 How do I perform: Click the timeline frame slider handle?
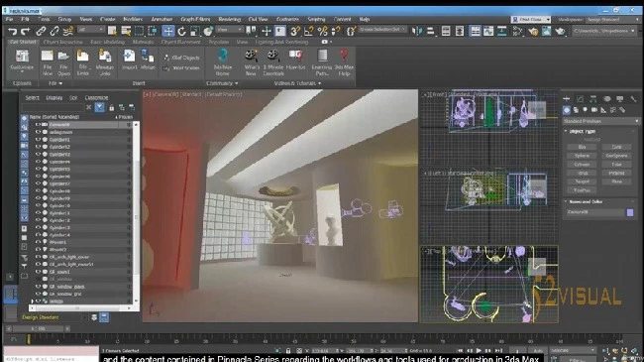pyautogui.click(x=38, y=328)
